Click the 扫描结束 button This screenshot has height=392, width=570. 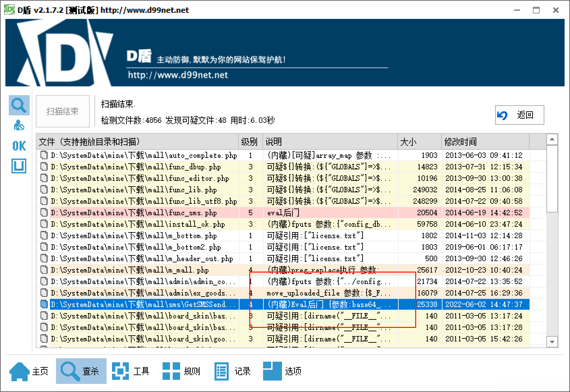[63, 111]
